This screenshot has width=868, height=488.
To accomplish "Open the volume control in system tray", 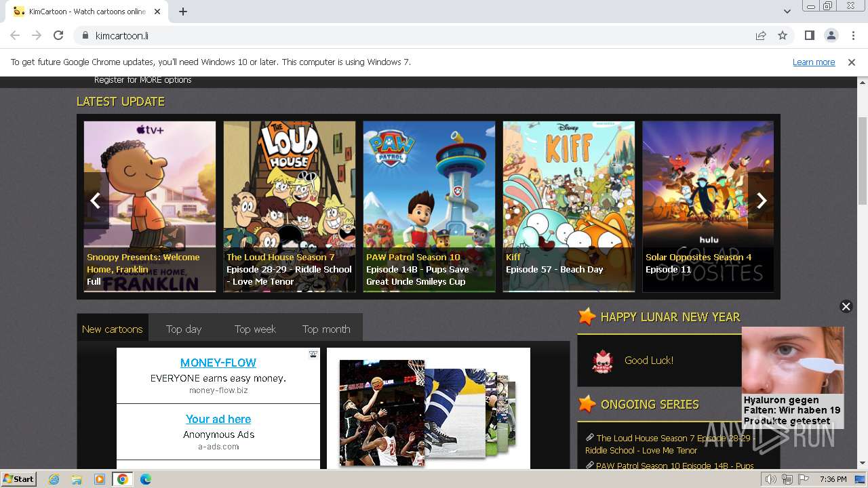I will click(770, 479).
